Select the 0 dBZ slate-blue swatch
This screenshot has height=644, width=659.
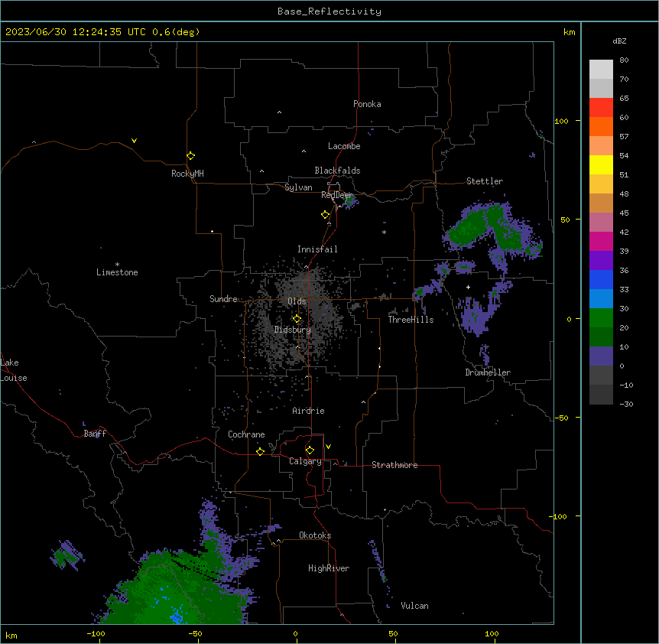601,356
